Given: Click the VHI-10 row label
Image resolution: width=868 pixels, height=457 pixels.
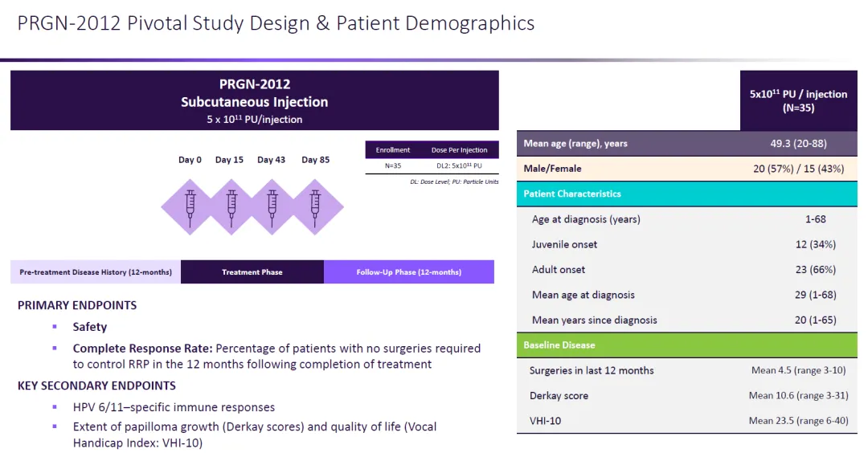Looking at the screenshot, I should 545,420.
